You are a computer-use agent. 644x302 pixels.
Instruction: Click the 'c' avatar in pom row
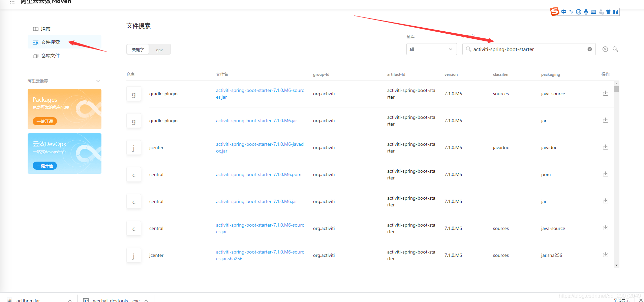(x=134, y=175)
